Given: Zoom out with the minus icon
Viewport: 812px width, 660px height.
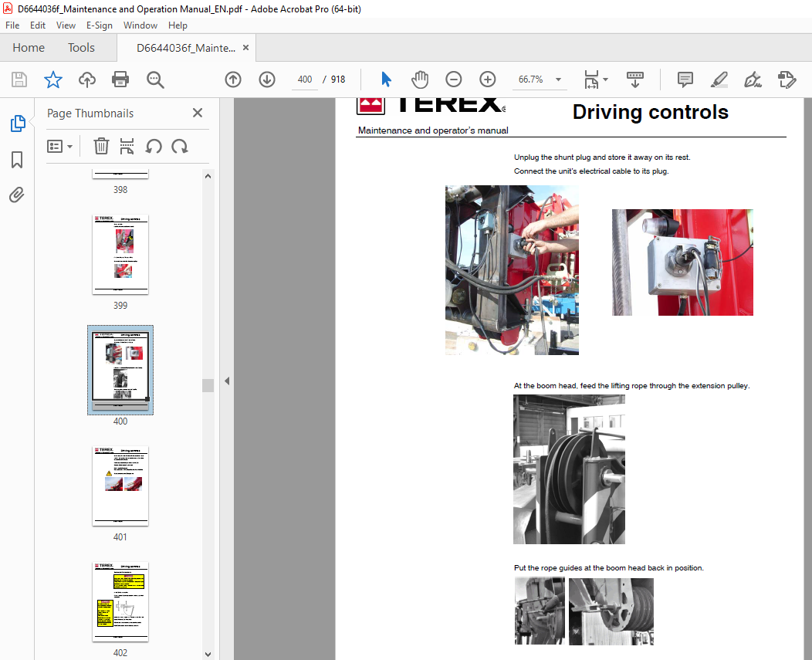Looking at the screenshot, I should tap(454, 80).
